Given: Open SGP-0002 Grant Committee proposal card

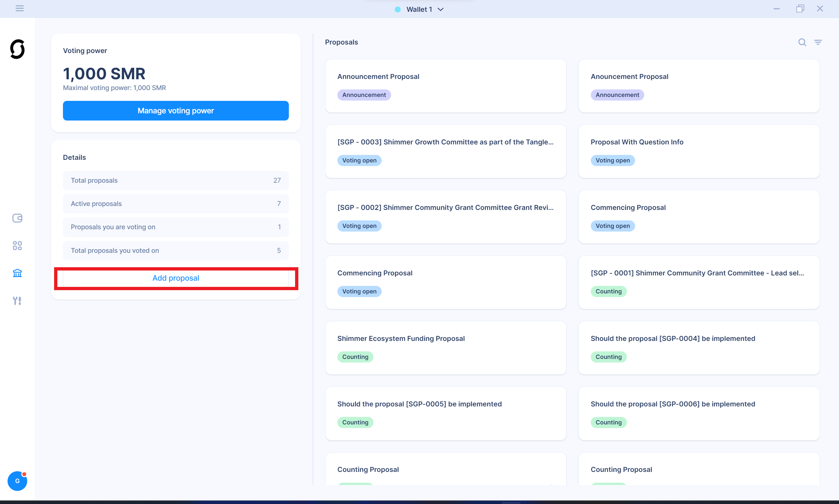Looking at the screenshot, I should 445,217.
